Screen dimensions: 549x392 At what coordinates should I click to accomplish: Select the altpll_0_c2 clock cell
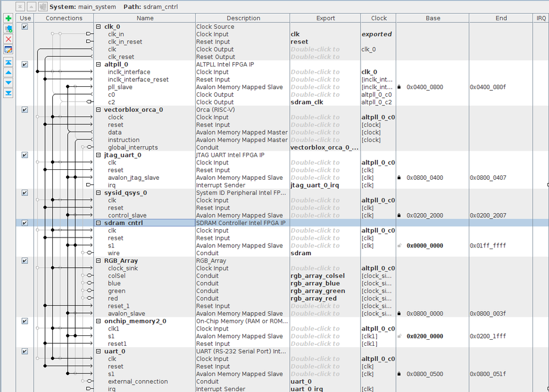(377, 102)
